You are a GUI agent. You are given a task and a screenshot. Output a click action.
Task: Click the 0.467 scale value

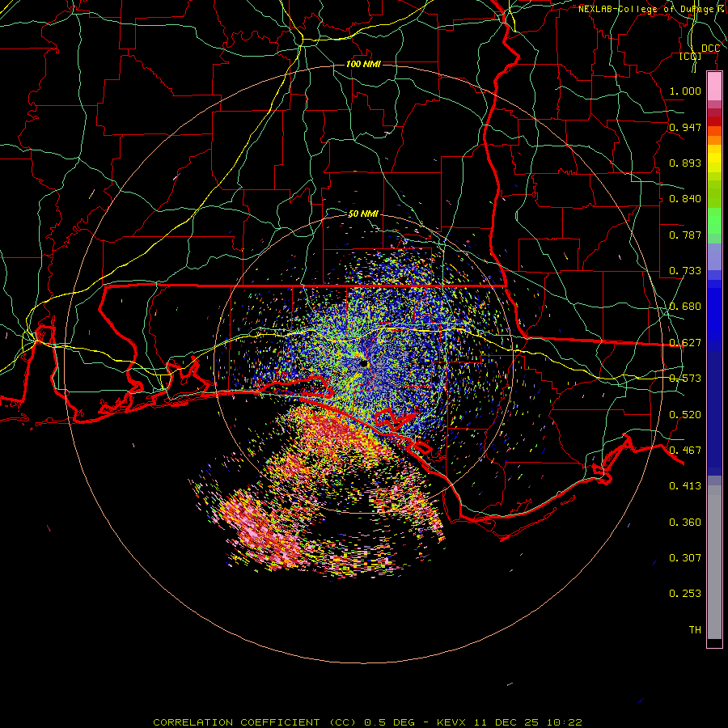point(685,451)
